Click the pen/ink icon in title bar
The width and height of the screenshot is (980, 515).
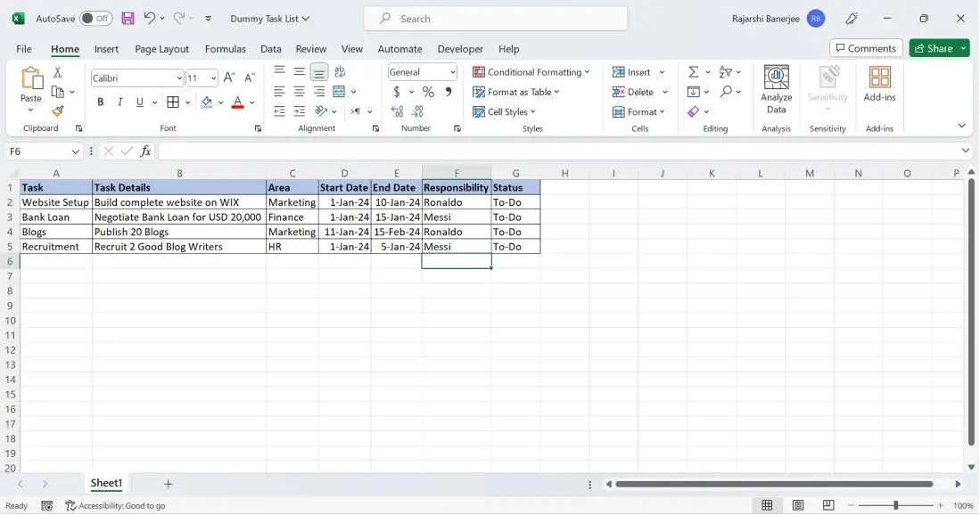click(x=852, y=19)
